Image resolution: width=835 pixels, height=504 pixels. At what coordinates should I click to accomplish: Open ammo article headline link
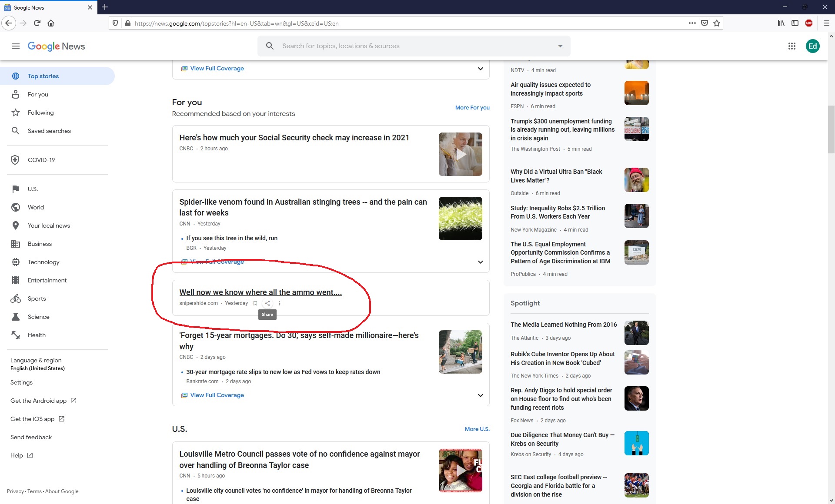261,292
